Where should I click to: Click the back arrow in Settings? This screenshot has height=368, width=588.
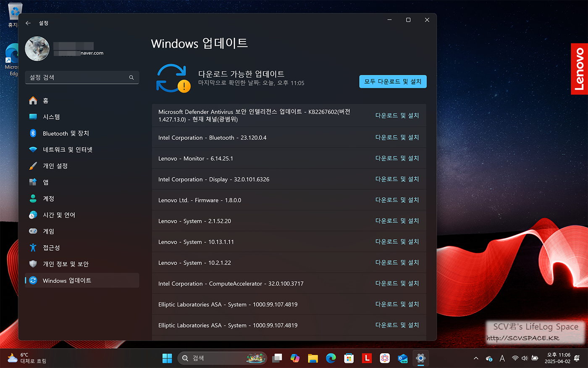click(28, 23)
